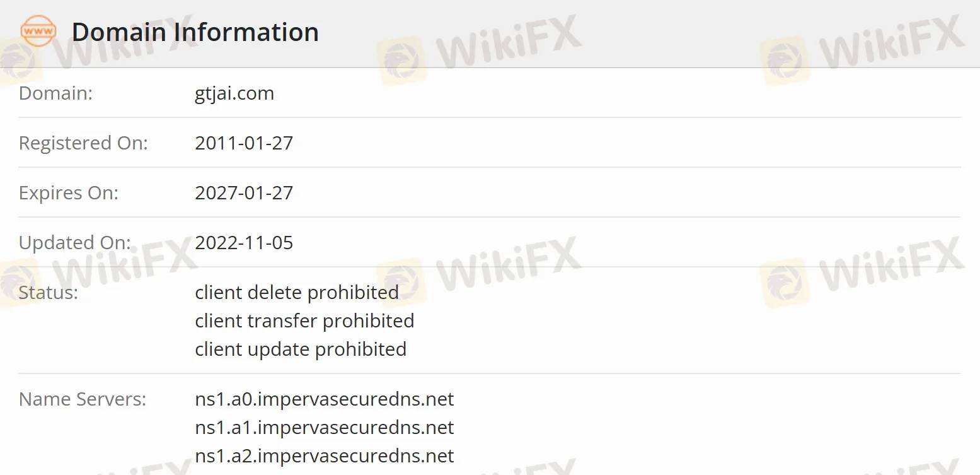The image size is (980, 475).
Task: Click the Domain Information heading
Action: tap(195, 32)
